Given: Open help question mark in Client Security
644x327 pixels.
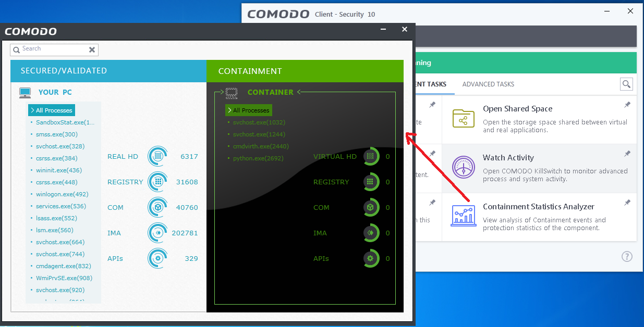Looking at the screenshot, I should pyautogui.click(x=627, y=257).
